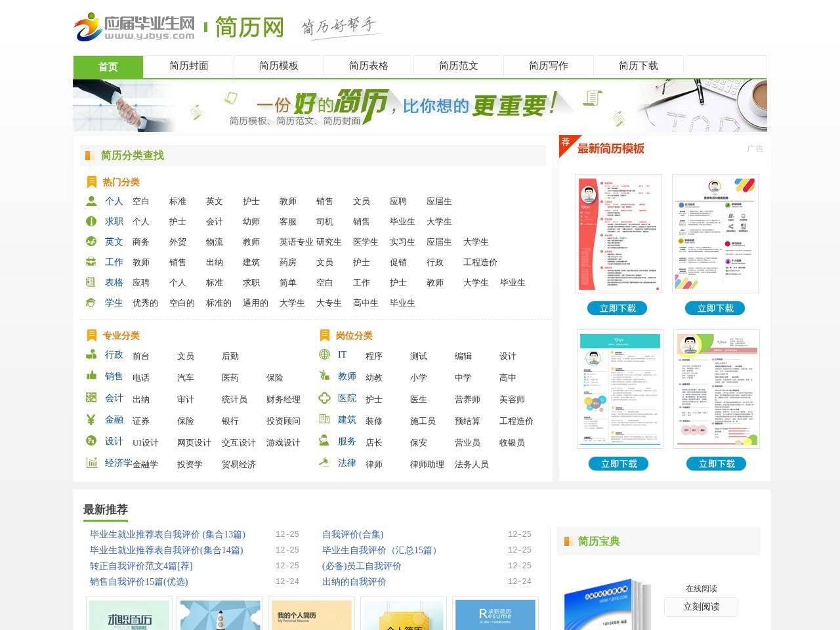Click the calculator icon beside 会计
This screenshot has height=630, width=840.
point(91,398)
